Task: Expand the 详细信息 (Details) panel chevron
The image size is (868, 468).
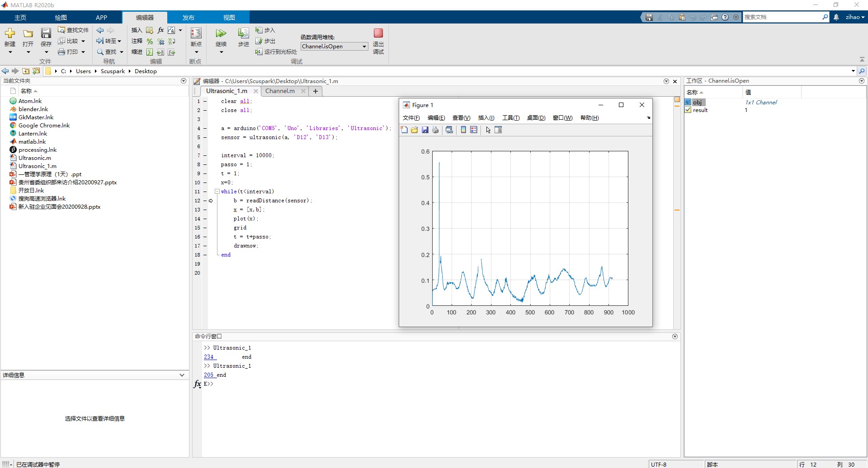Action: [x=182, y=375]
